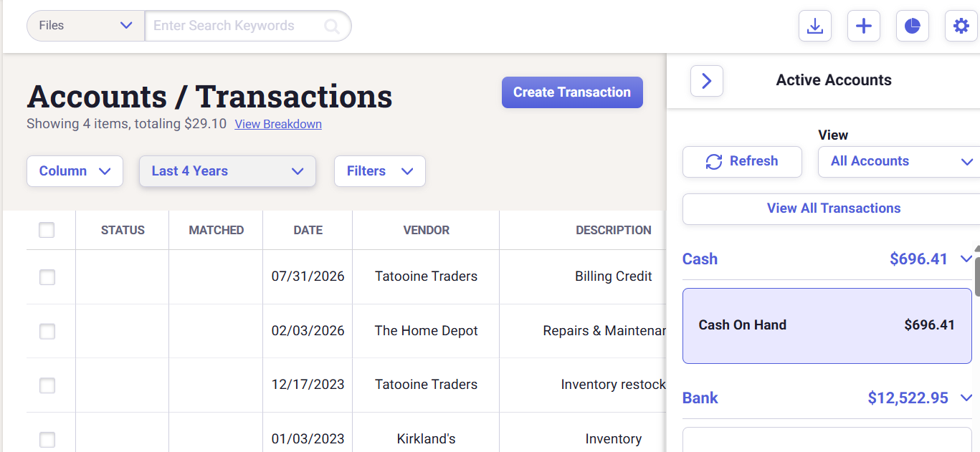
Task: Click the Create Transaction button
Action: (x=572, y=92)
